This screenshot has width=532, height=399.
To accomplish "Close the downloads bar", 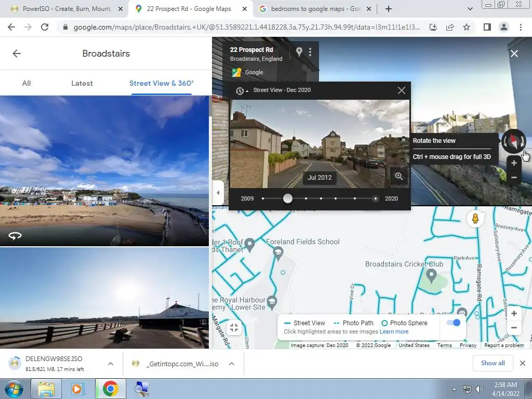I will pos(523,363).
